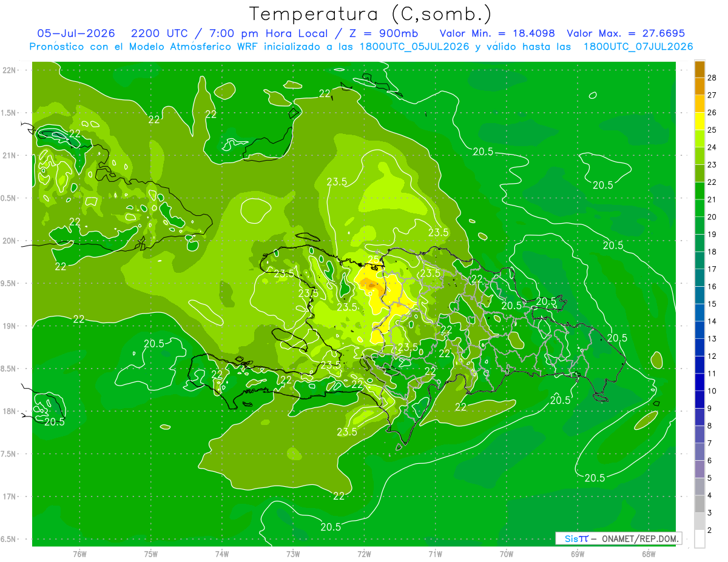Click color bar label "26"
This screenshot has height=562, width=728.
click(712, 113)
